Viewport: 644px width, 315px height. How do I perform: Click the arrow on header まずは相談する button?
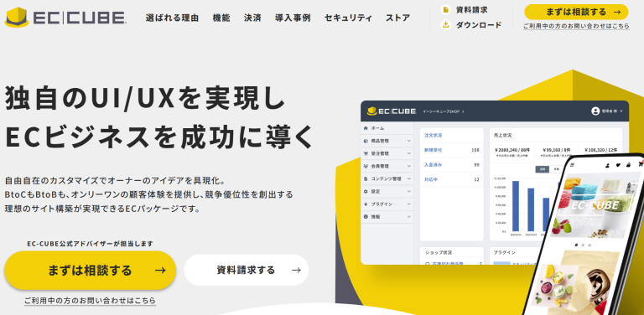(x=616, y=13)
